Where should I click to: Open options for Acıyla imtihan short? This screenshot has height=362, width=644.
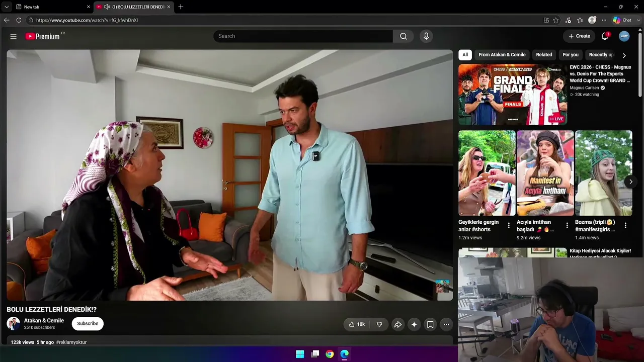567,225
